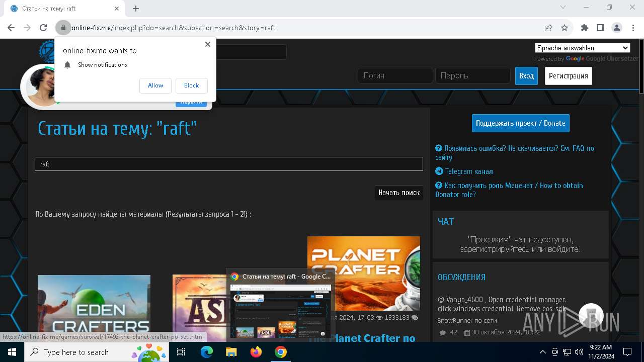Open the FAQ error help link

[515, 153]
